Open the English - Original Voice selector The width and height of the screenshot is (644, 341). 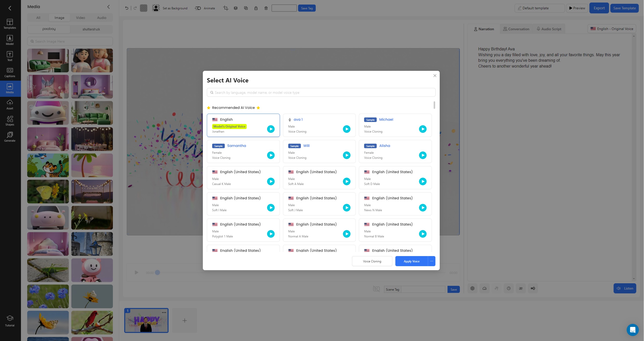[611, 29]
